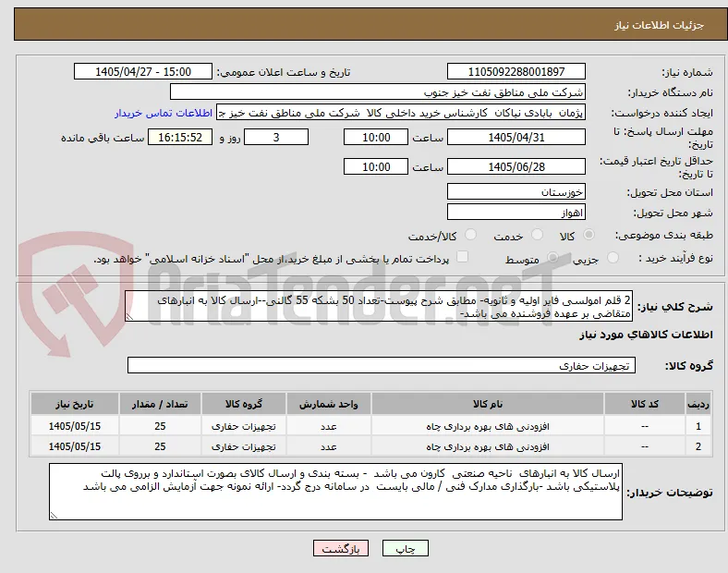Click the تاریخ نیاز column header

tap(74, 404)
